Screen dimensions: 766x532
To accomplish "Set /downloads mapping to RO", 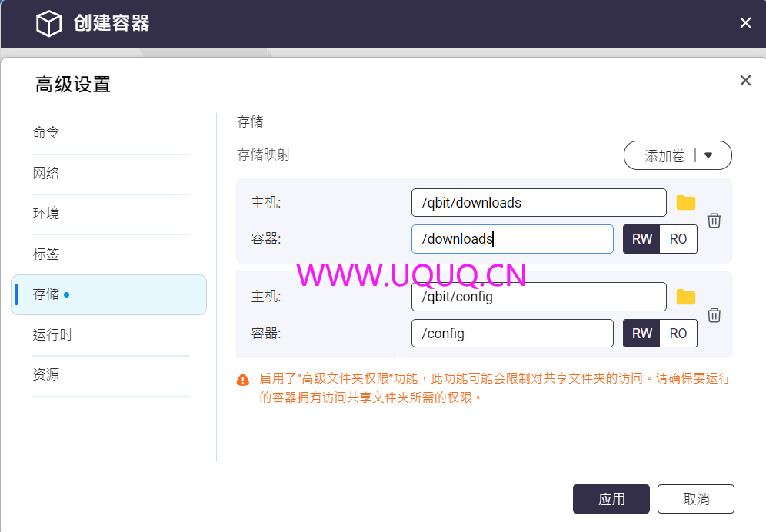I will (678, 239).
